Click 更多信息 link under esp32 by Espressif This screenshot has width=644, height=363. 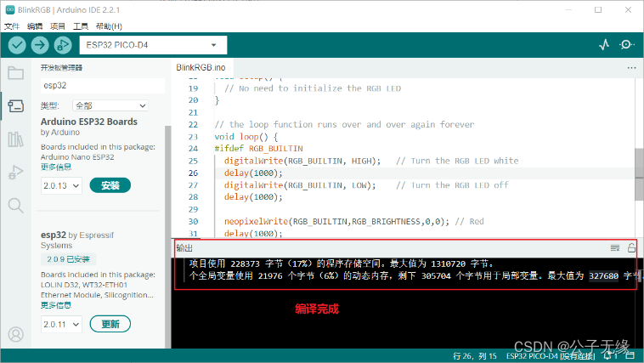(56, 305)
